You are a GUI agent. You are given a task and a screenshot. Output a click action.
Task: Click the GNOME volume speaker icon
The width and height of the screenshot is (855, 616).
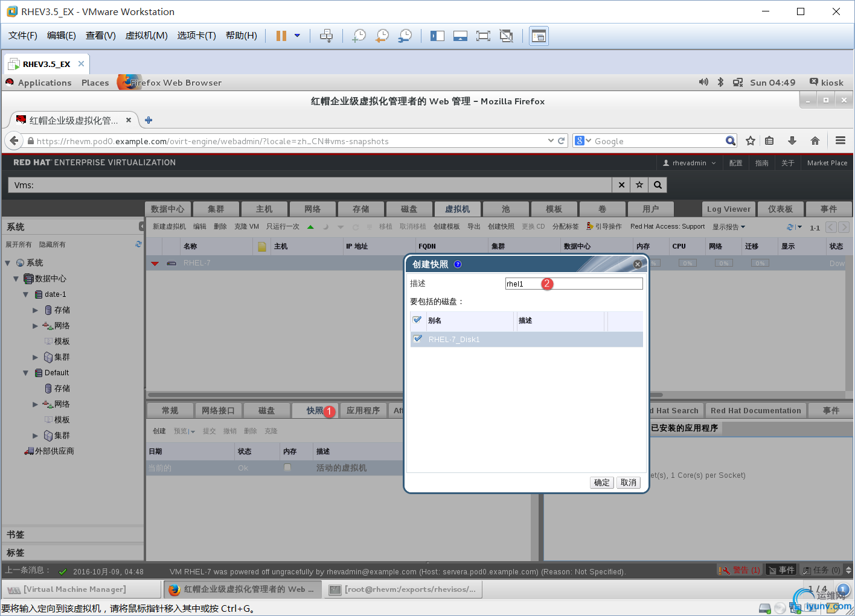pos(703,82)
